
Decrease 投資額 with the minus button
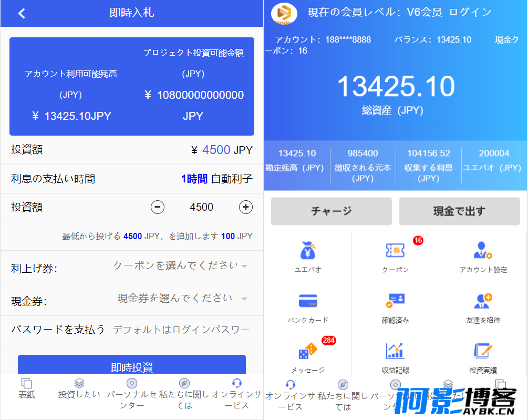[x=158, y=207]
